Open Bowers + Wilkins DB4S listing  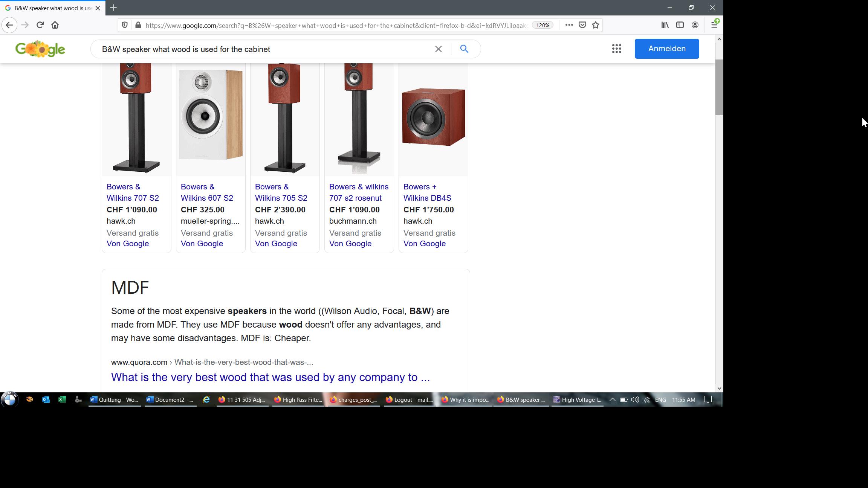pos(427,192)
